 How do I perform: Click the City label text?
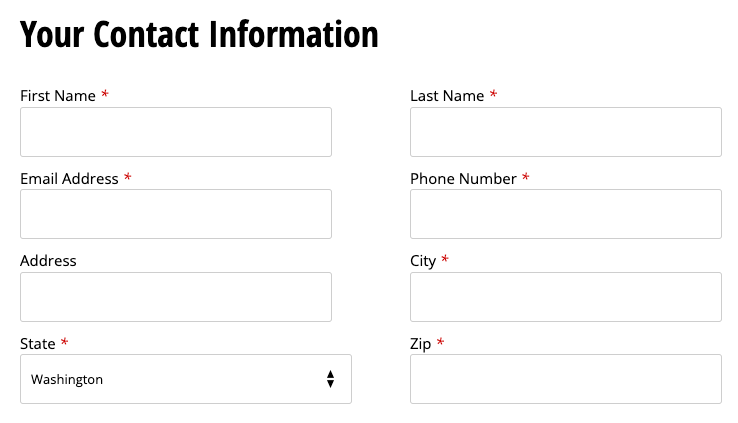[x=423, y=261]
